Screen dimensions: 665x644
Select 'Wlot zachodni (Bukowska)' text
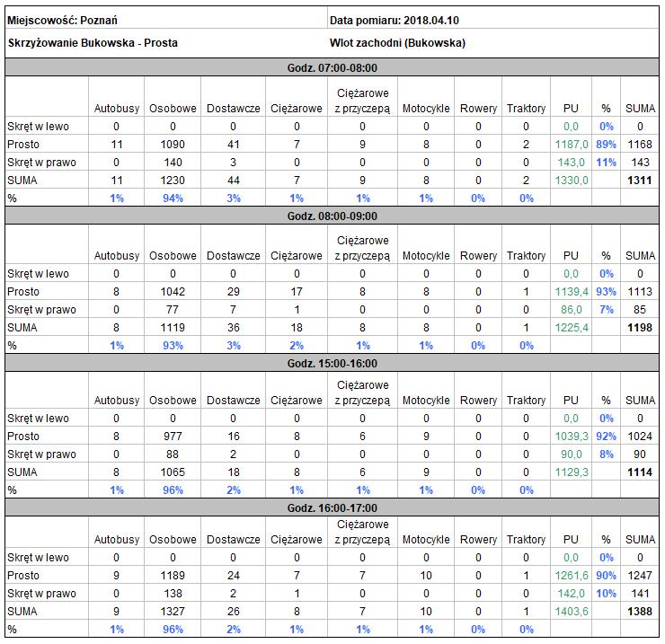tap(397, 43)
